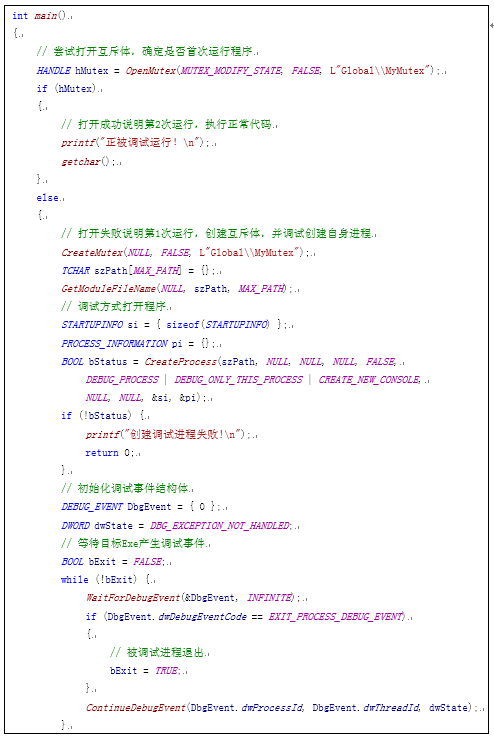
Task: Click the comment '被调试进程退出'
Action: [x=157, y=652]
